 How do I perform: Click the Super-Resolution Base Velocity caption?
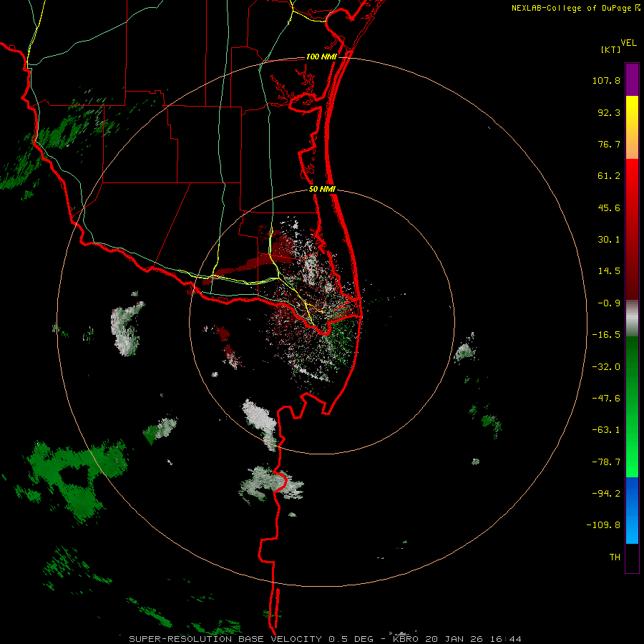[325, 639]
